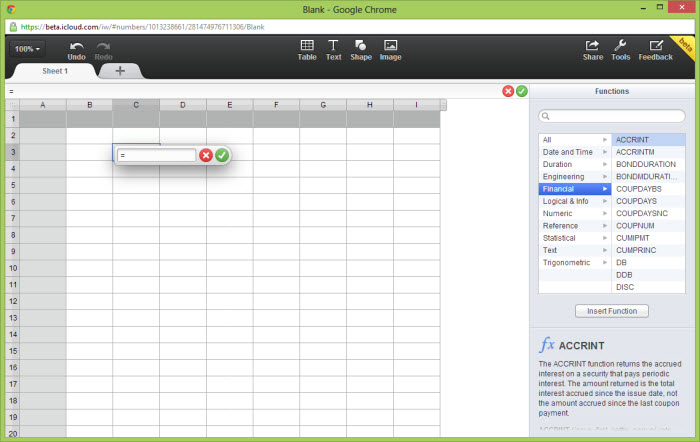700x442 pixels.
Task: Select the CUMPRINC function
Action: 648,250
